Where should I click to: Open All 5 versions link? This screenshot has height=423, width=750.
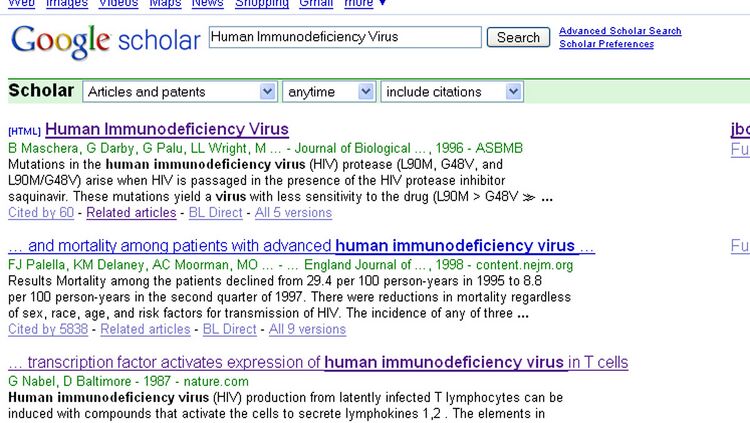(293, 212)
